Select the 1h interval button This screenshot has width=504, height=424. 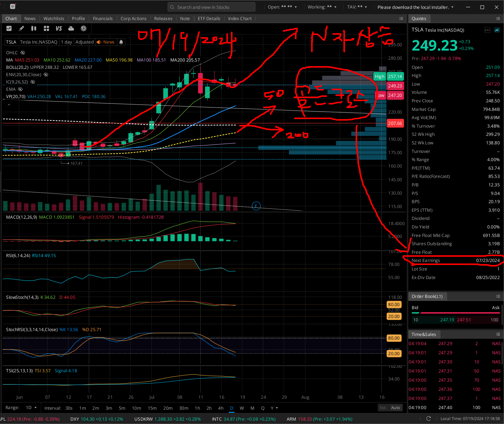(x=197, y=408)
